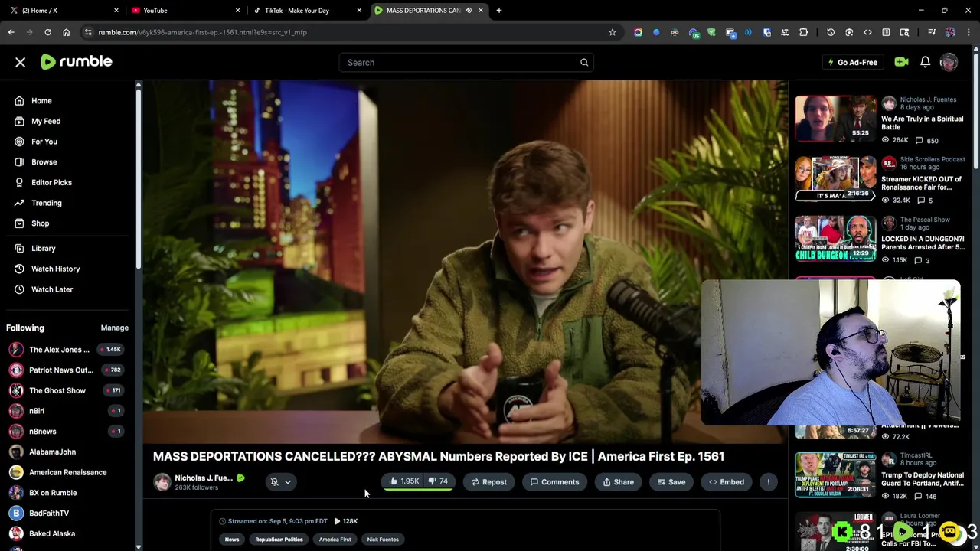Click Manage next to Following

pyautogui.click(x=114, y=328)
